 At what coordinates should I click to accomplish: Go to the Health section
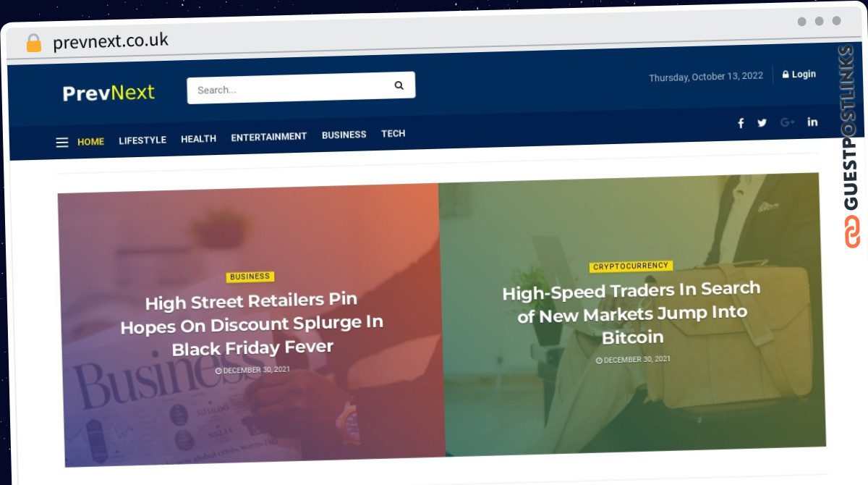click(198, 138)
